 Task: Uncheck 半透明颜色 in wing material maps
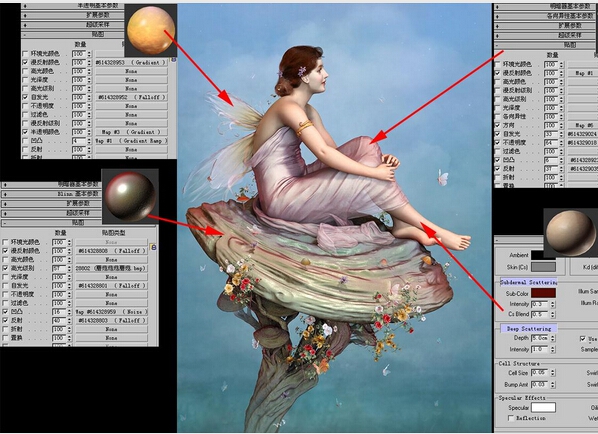point(25,132)
